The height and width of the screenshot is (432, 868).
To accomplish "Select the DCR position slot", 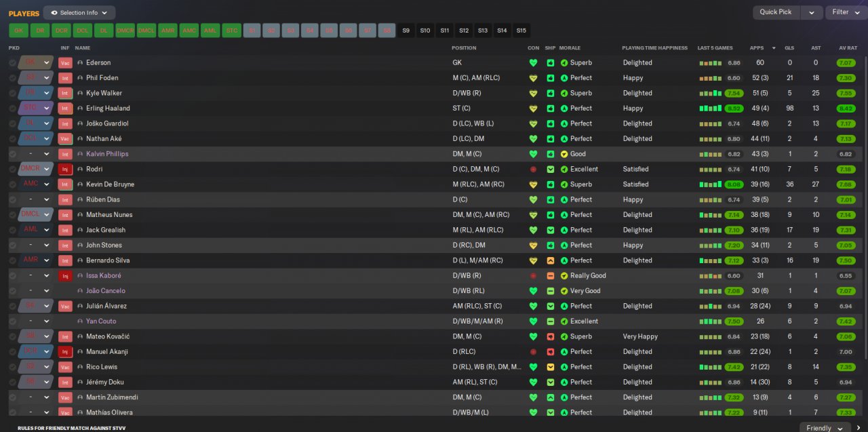I will [x=61, y=31].
